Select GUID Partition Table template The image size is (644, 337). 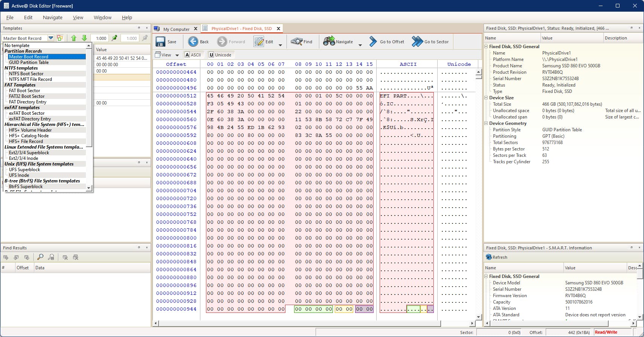click(x=29, y=62)
